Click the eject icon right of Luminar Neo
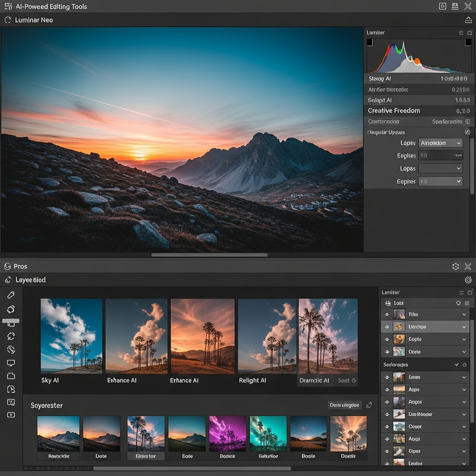 468,20
